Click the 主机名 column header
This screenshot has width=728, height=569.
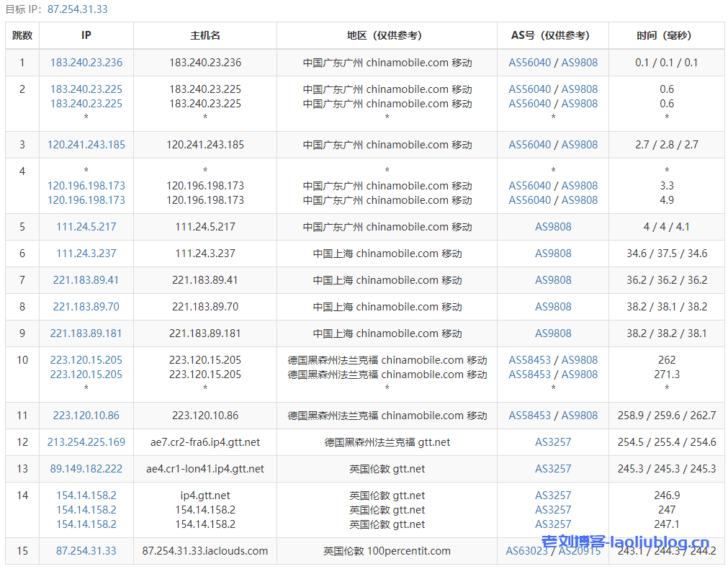[205, 35]
